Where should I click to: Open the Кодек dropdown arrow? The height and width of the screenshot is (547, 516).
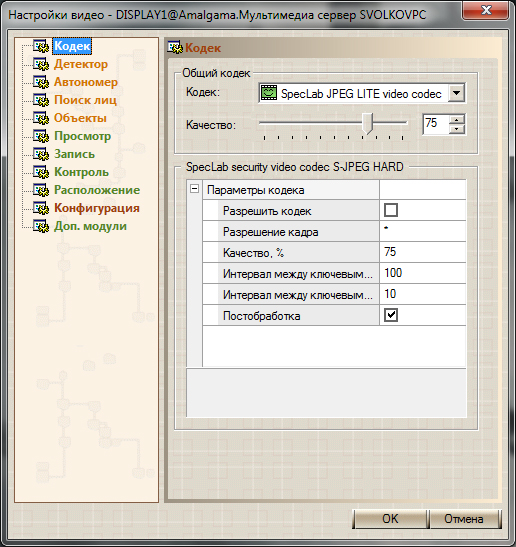point(456,93)
